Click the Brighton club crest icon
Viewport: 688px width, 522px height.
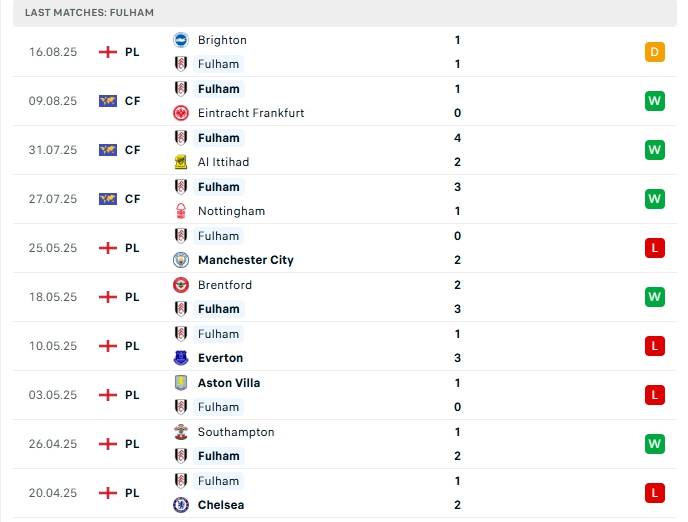point(181,40)
